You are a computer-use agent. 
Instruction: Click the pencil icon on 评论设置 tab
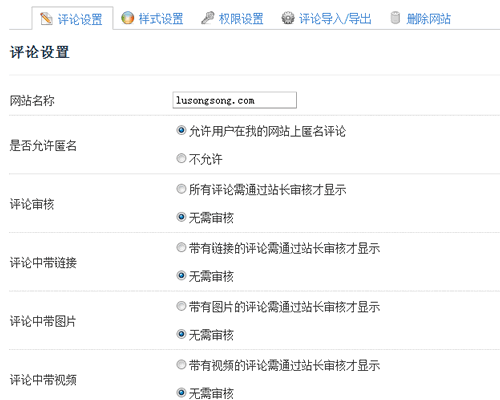(x=46, y=19)
